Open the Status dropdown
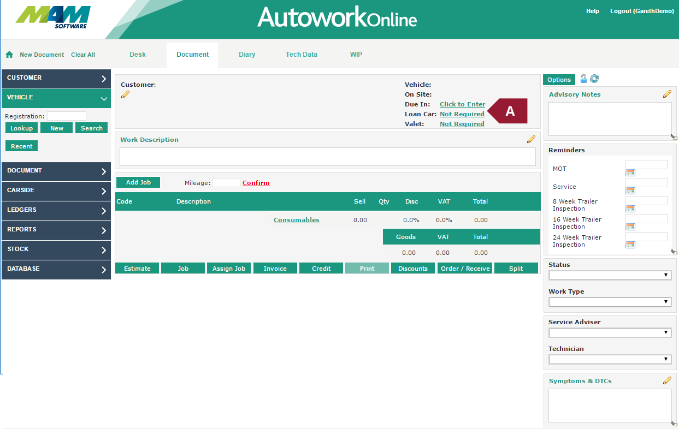Screen dimensions: 679x429 [x=609, y=275]
